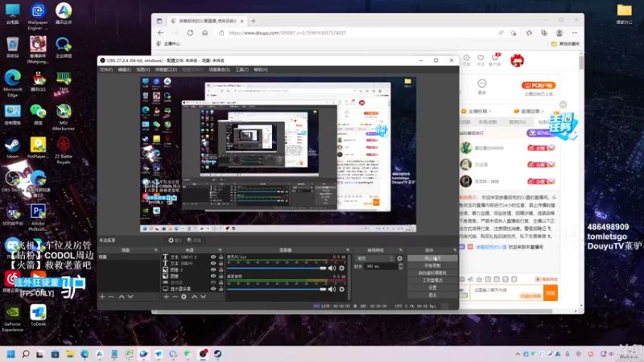Open desktop audio channel settings gear
644x362 pixels.
[341, 289]
